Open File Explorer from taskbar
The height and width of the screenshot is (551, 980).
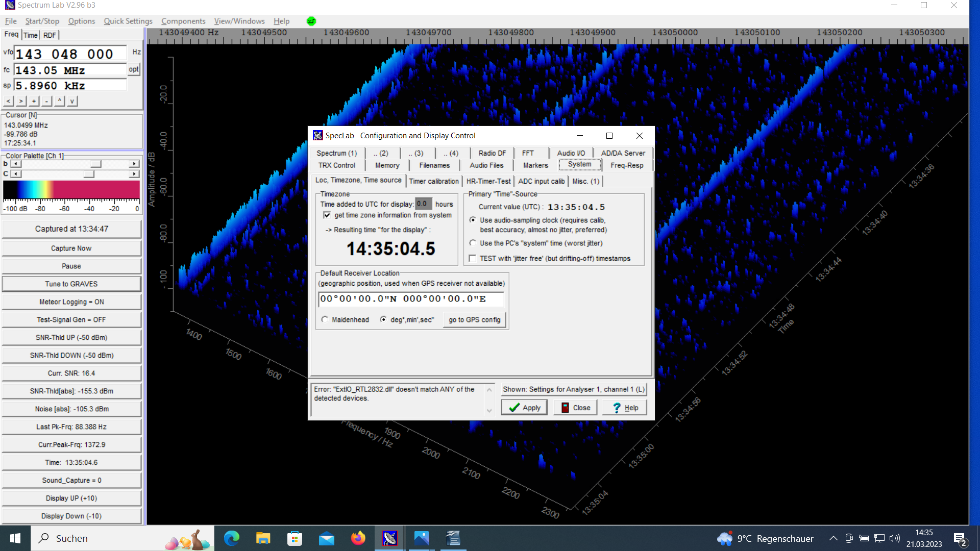[263, 538]
